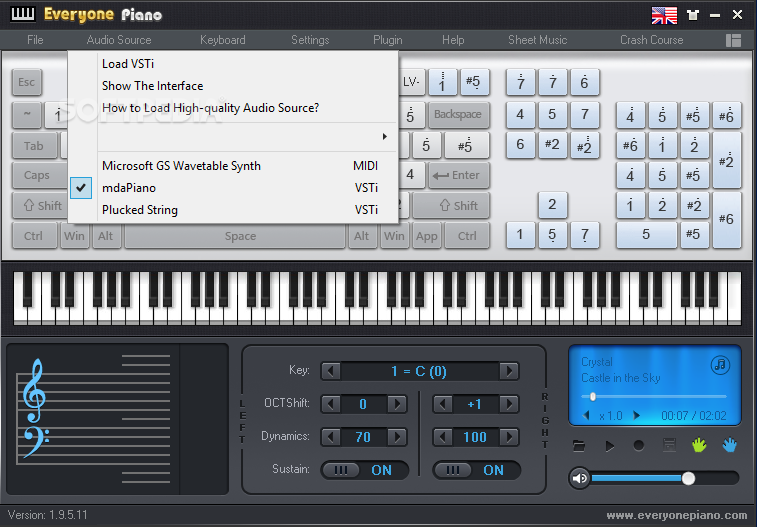This screenshot has height=527, width=757.
Task: Click the Everyone Piano keyboard logo
Action: pos(23,14)
